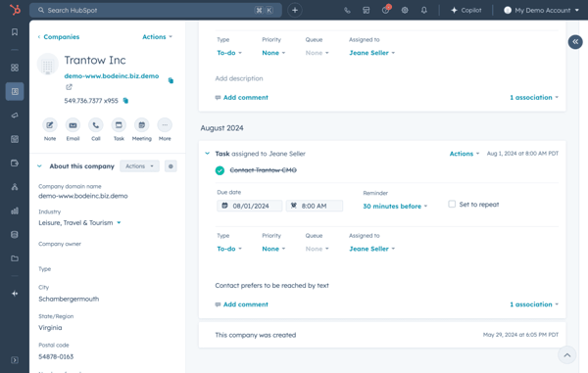588x373 pixels.
Task: Open upper task Assigned to Jeane Seller dropdown
Action: click(x=372, y=53)
